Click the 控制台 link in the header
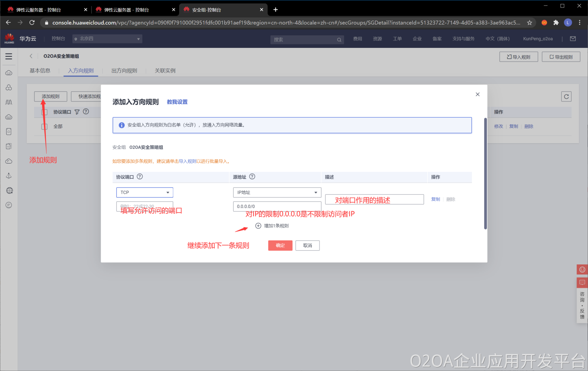The height and width of the screenshot is (371, 588). click(x=58, y=38)
